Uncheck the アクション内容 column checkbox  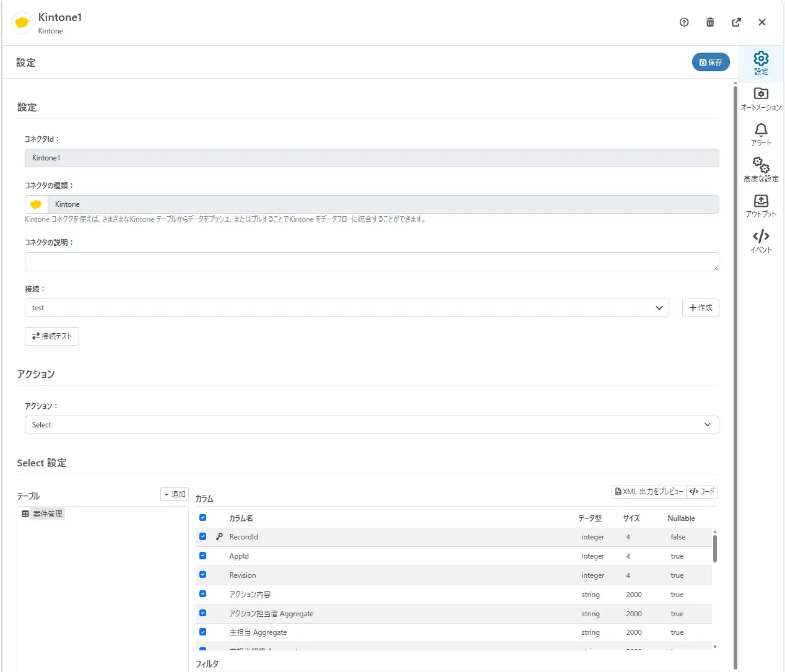pyautogui.click(x=202, y=594)
